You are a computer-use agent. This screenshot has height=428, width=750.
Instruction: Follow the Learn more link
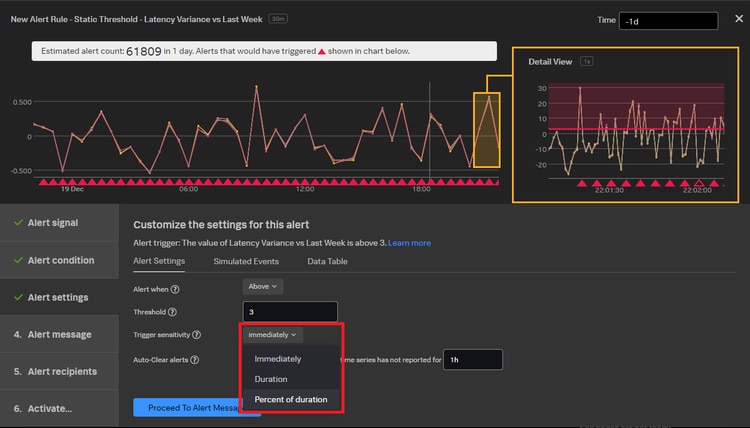coord(409,243)
